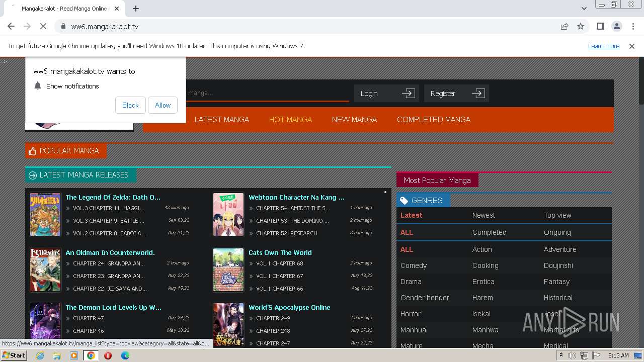Open The Demon Lord Levels Up title
Viewport: 644px width, 362px height.
(114, 307)
